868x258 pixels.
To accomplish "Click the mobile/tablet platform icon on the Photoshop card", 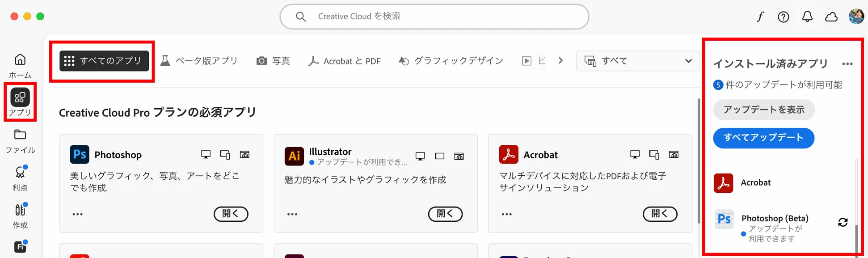I will [225, 155].
